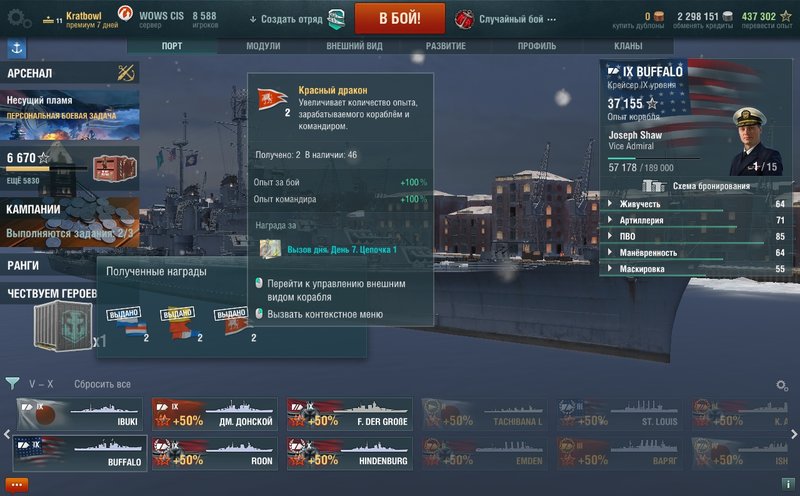
Task: Click the anchor port icon
Action: coord(16,48)
